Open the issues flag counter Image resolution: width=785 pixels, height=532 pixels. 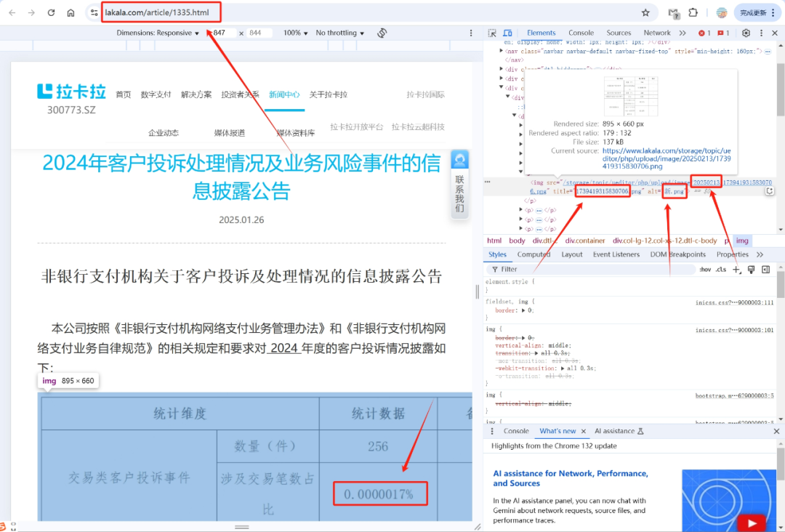point(723,33)
